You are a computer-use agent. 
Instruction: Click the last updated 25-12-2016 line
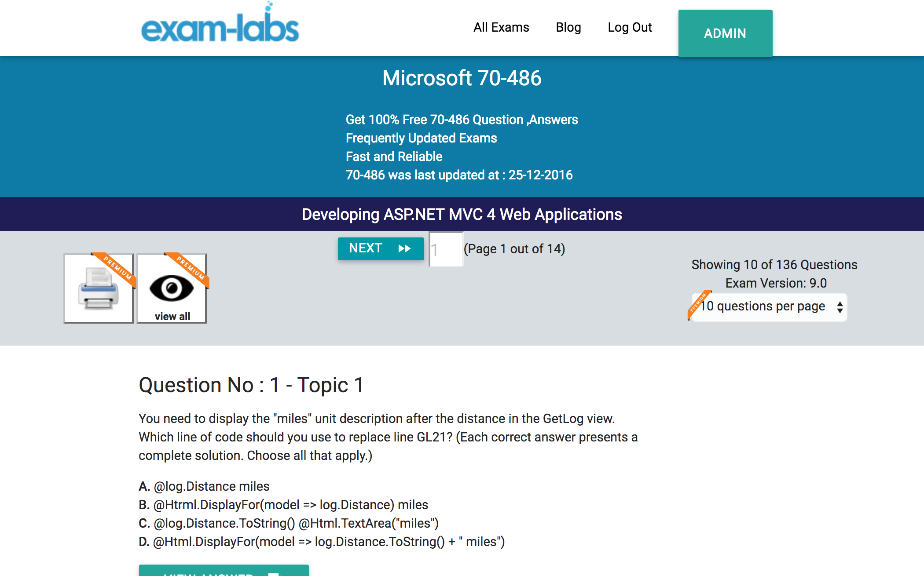click(x=459, y=175)
